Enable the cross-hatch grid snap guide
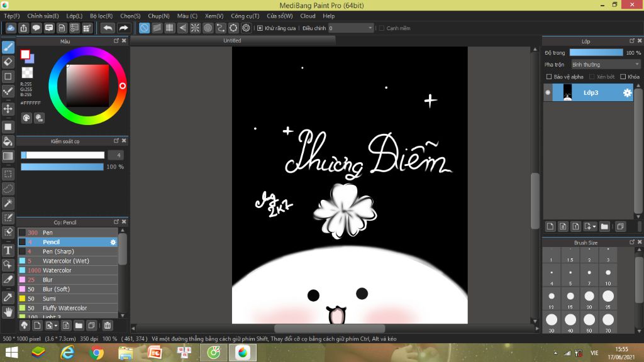 click(170, 28)
